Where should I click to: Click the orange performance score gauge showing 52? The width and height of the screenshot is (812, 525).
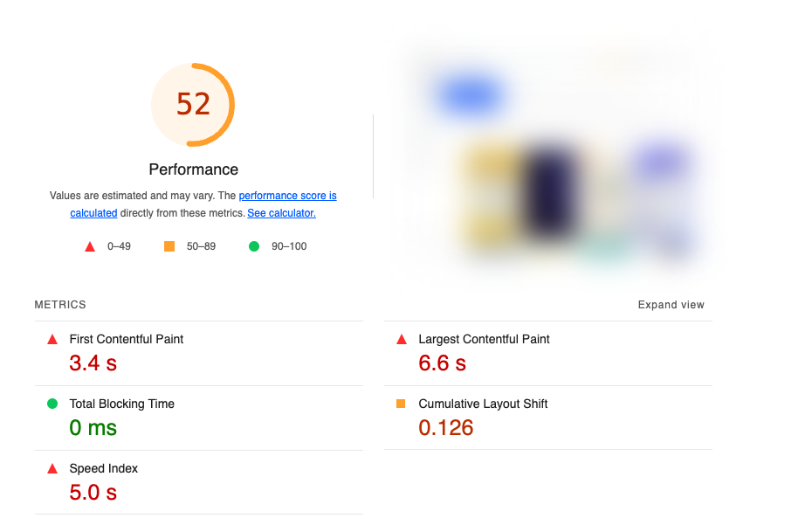click(193, 104)
